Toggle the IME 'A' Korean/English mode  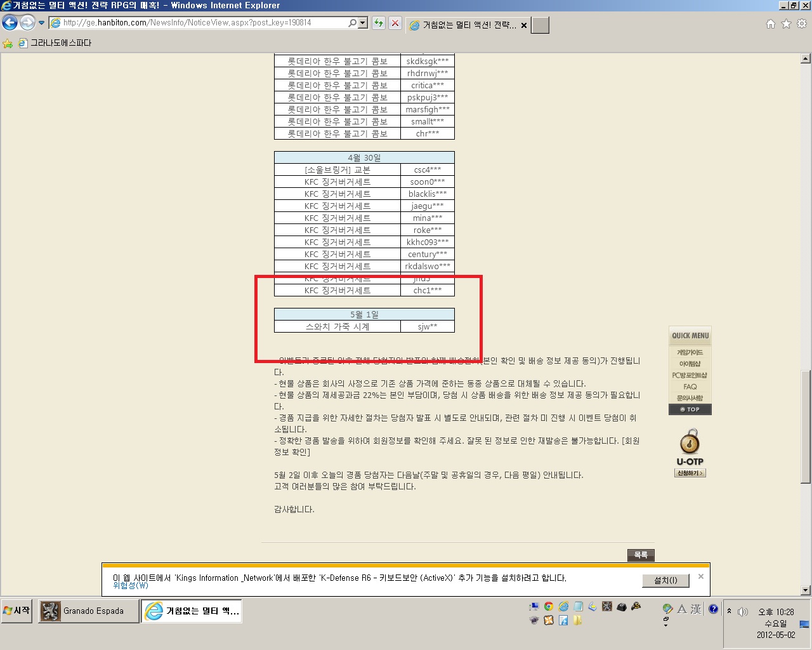pyautogui.click(x=682, y=609)
